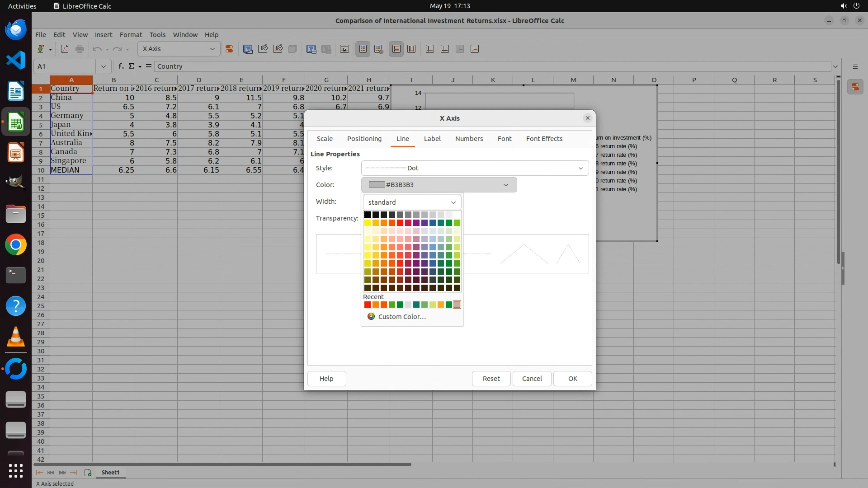Click Function Wizard icon in formula bar
This screenshot has height=488, width=868.
tap(121, 66)
